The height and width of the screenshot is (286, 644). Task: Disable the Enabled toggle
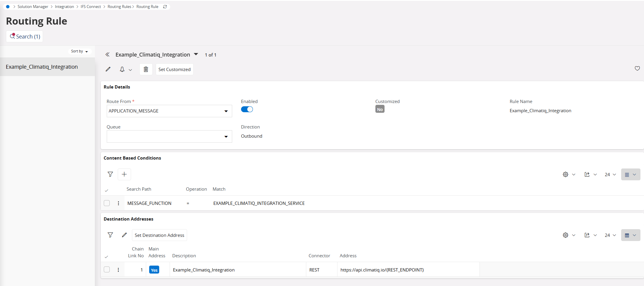coord(247,109)
